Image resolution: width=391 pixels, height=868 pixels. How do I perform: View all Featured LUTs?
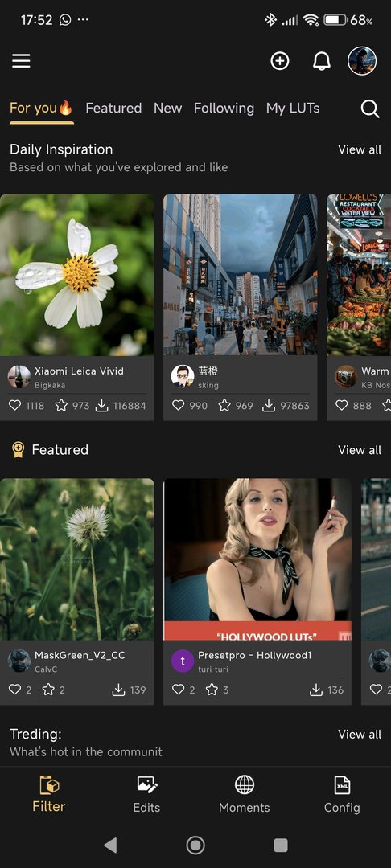click(x=360, y=450)
